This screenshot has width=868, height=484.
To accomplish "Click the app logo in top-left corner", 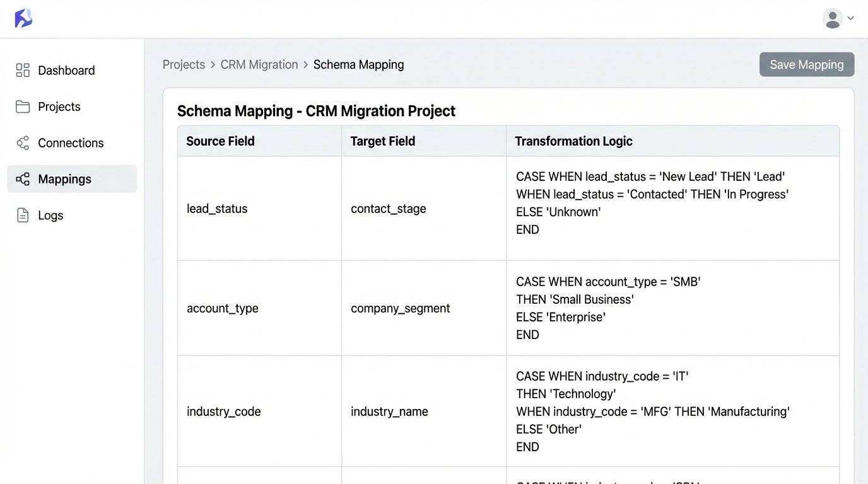I will 23,18.
